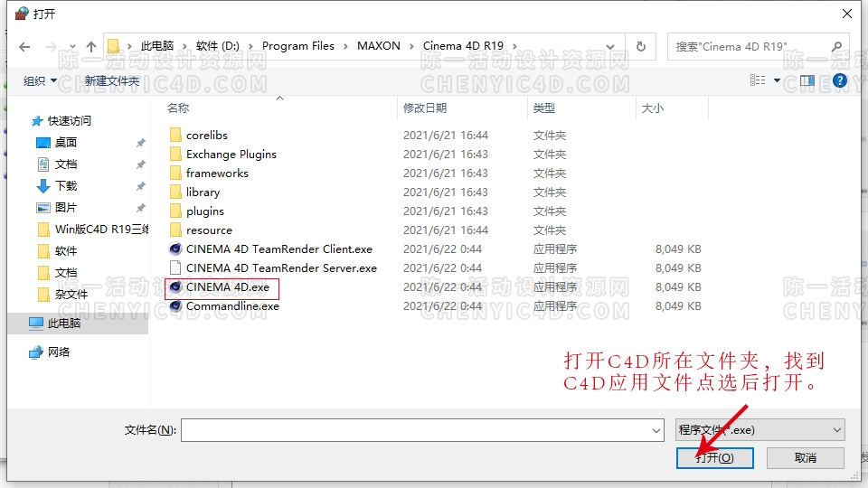The height and width of the screenshot is (488, 868).
Task: Sort by the 修改日期 column header
Action: click(425, 108)
